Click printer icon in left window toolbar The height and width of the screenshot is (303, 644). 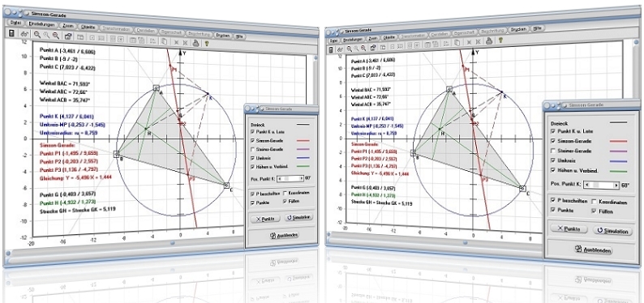coord(196,42)
